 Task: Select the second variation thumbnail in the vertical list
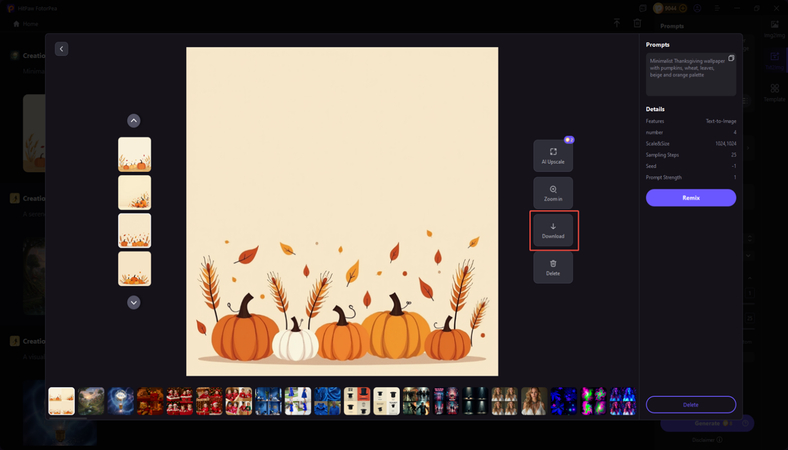(x=134, y=192)
